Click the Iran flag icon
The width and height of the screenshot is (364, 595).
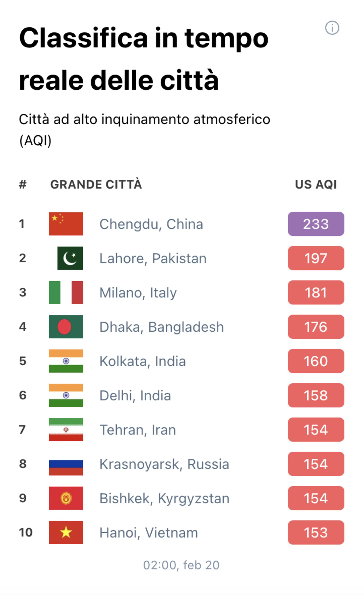[x=66, y=430]
